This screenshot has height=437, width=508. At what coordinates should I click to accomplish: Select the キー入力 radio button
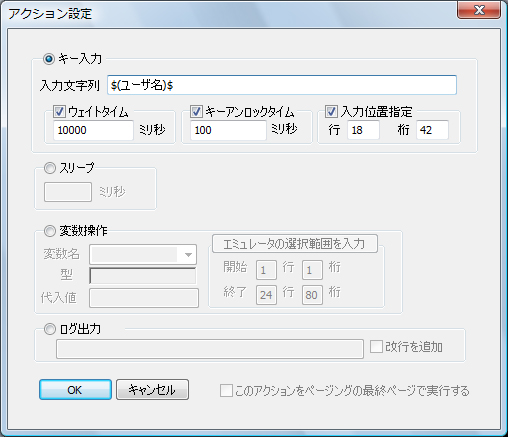[49, 59]
